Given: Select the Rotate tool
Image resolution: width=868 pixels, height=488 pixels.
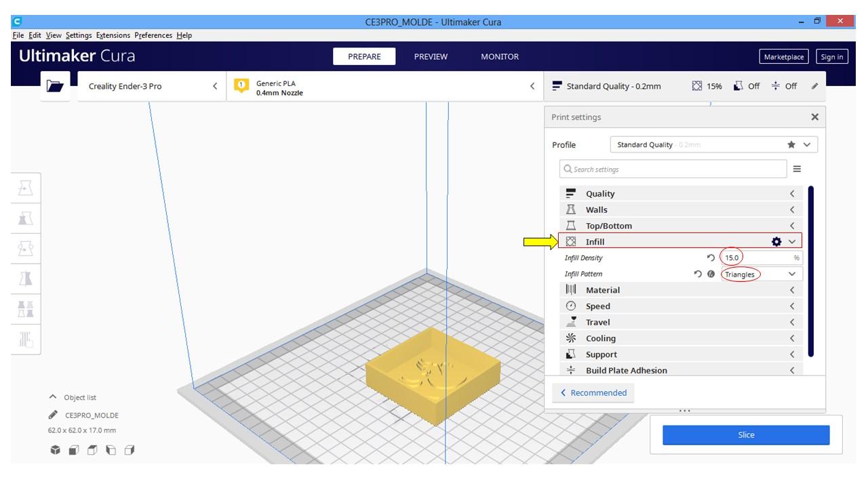Looking at the screenshot, I should (26, 248).
